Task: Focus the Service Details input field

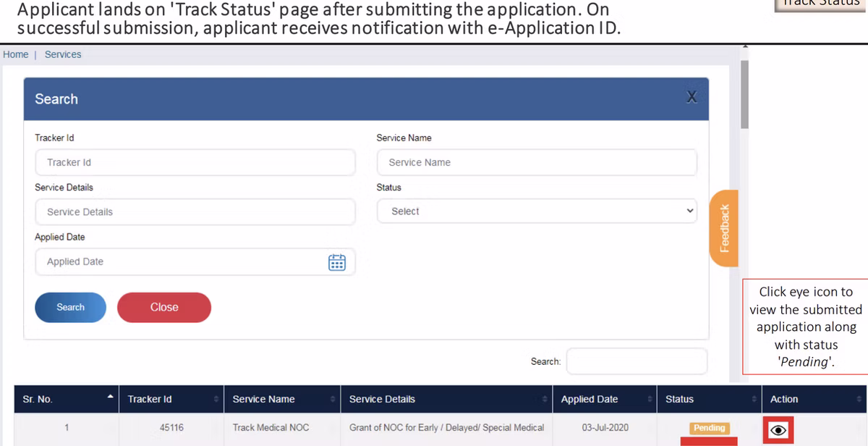Action: click(x=195, y=212)
